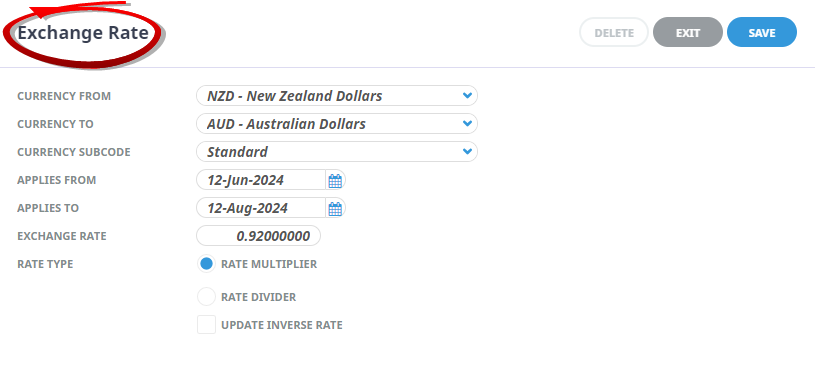Click the Rate Divider label text
Screen dimensions: 815x378
coord(258,297)
